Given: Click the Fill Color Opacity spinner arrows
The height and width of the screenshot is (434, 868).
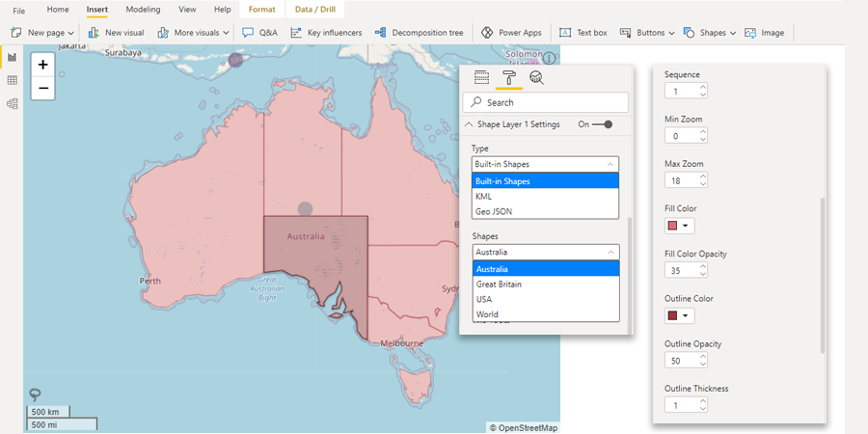Looking at the screenshot, I should 702,270.
